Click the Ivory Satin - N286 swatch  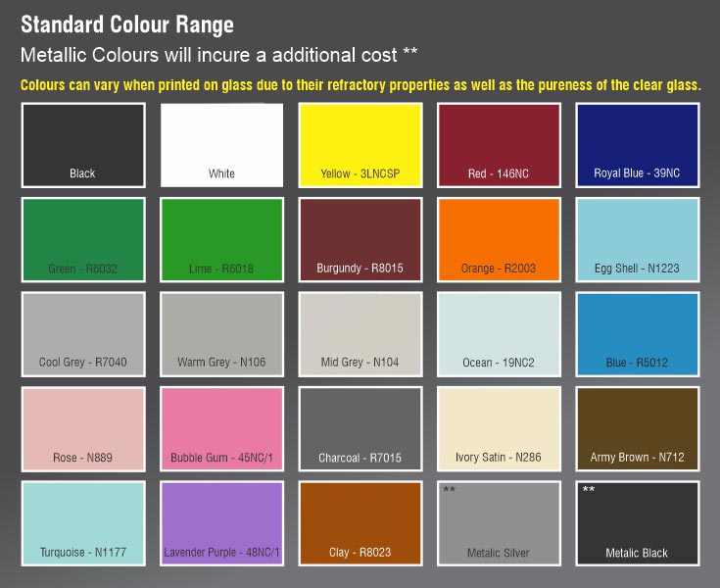click(x=499, y=428)
